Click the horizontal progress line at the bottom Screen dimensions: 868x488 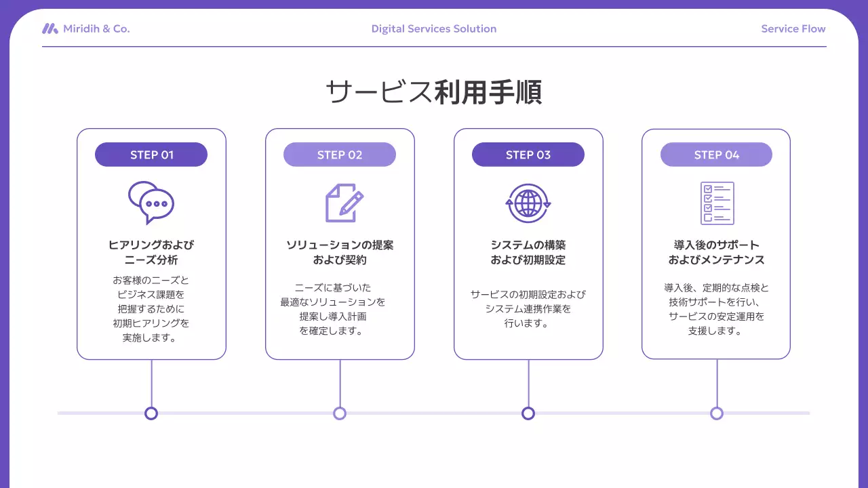click(x=434, y=413)
